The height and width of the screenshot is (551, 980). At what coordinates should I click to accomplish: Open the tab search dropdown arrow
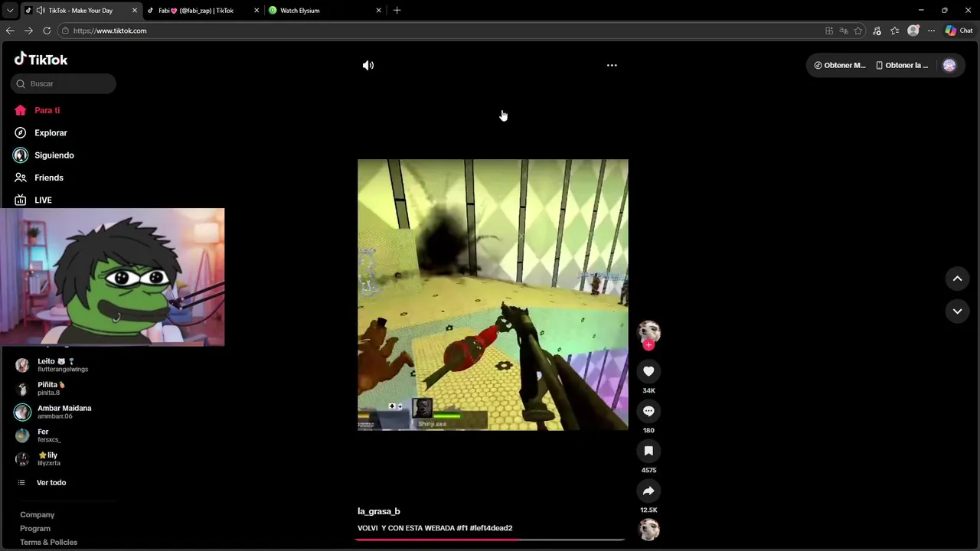click(x=10, y=11)
